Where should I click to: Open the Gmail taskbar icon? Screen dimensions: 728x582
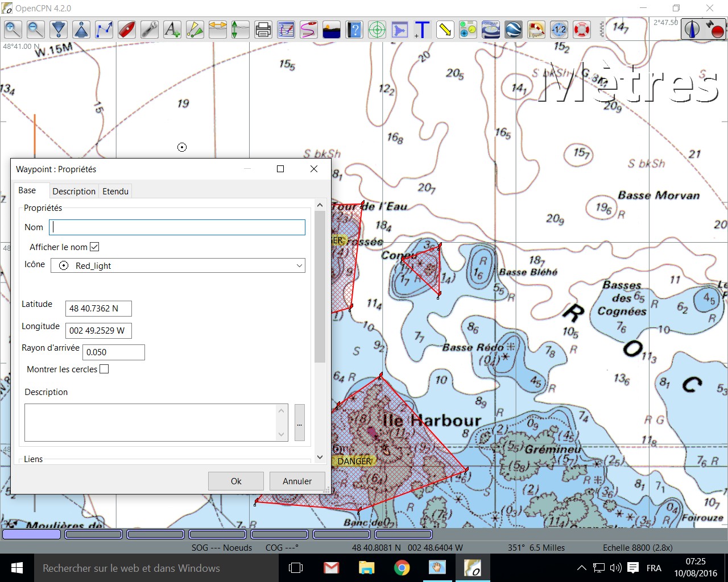pos(331,568)
